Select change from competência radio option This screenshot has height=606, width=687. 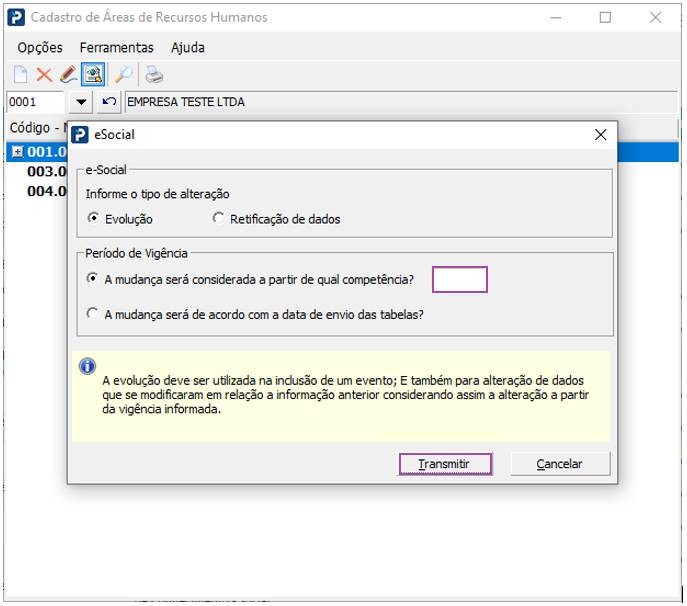click(x=92, y=279)
